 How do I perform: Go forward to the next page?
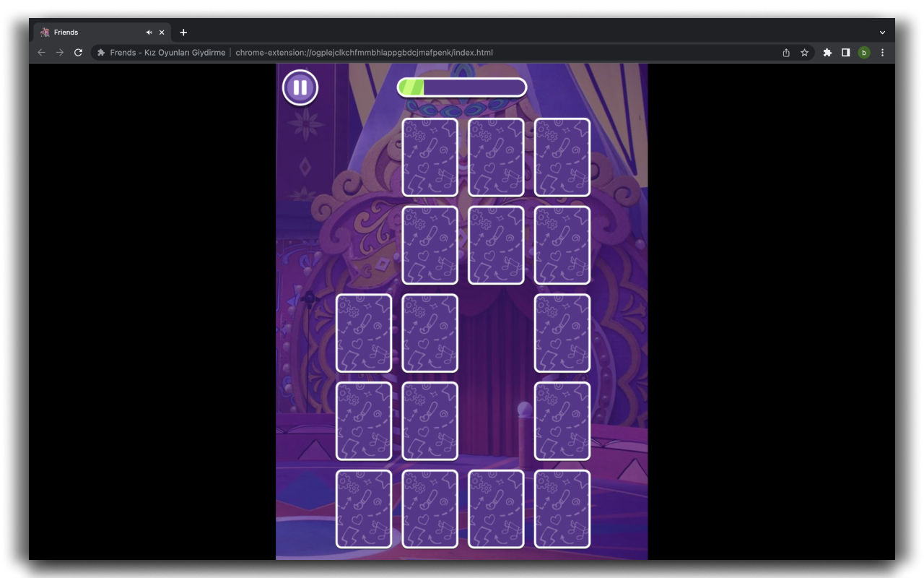tap(60, 53)
